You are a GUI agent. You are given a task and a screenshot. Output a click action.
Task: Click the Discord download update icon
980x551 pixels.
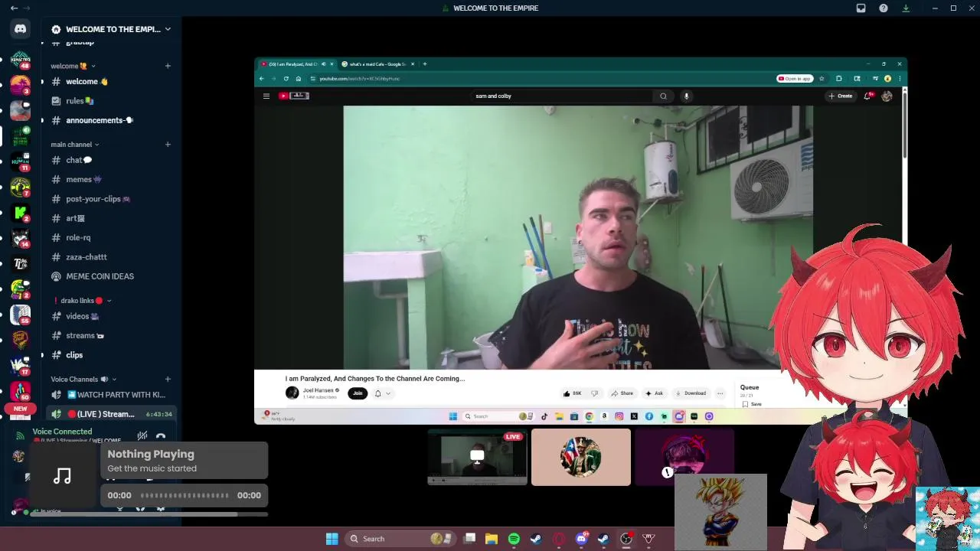[906, 8]
